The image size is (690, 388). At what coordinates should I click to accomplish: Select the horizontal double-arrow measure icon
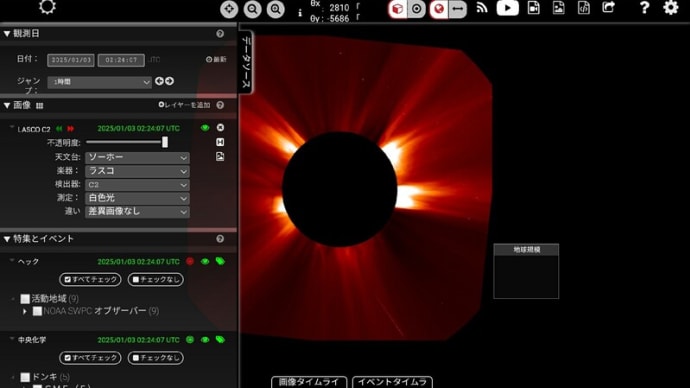point(458,9)
